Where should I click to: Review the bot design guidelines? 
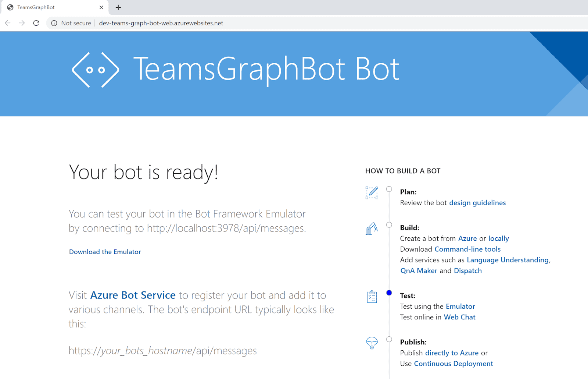coord(477,202)
